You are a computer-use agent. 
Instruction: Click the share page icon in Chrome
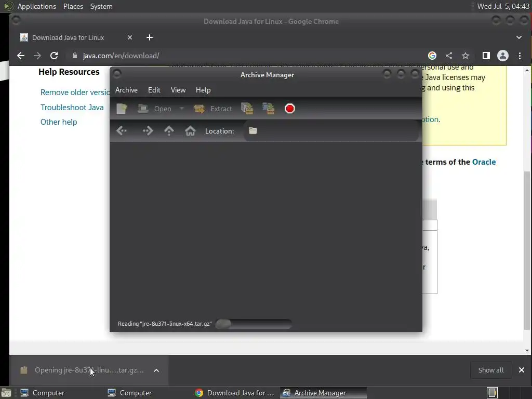(x=449, y=56)
